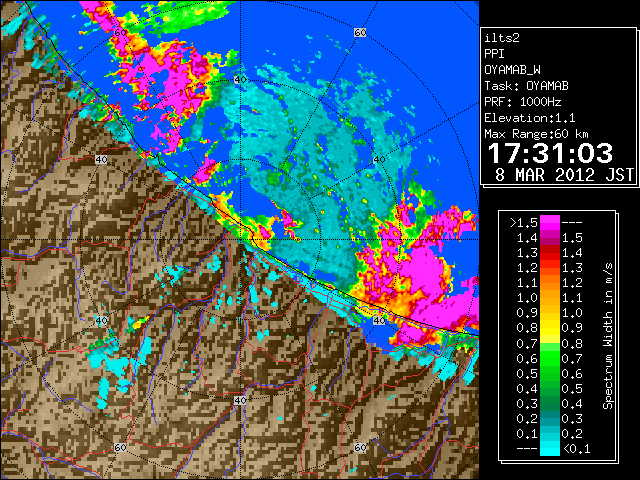Click the teal 0.2 to 0.3 legend band
The width and height of the screenshot is (640, 480).
(550, 418)
